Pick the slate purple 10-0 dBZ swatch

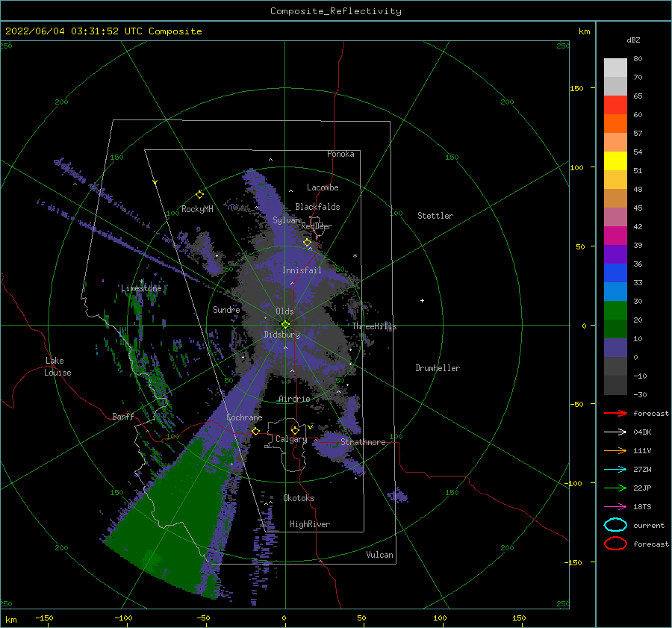[615, 347]
